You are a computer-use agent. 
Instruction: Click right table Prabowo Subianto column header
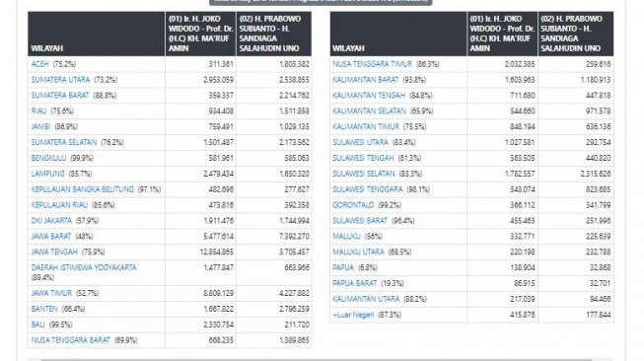coord(576,34)
